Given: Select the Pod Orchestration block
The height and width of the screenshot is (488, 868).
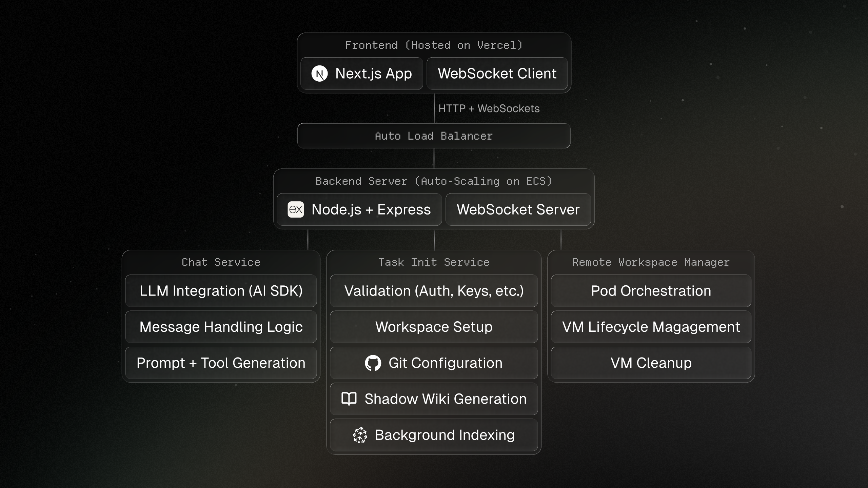Looking at the screenshot, I should (x=651, y=291).
